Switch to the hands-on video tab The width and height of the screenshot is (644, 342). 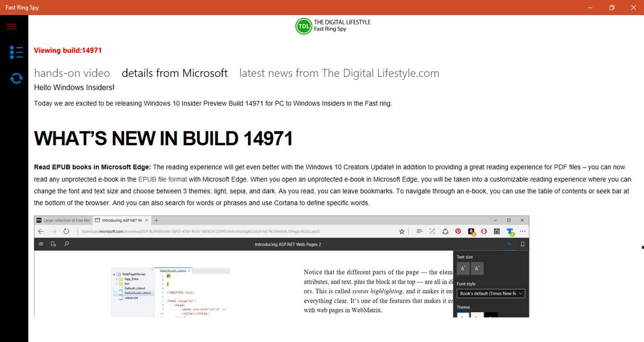(72, 73)
